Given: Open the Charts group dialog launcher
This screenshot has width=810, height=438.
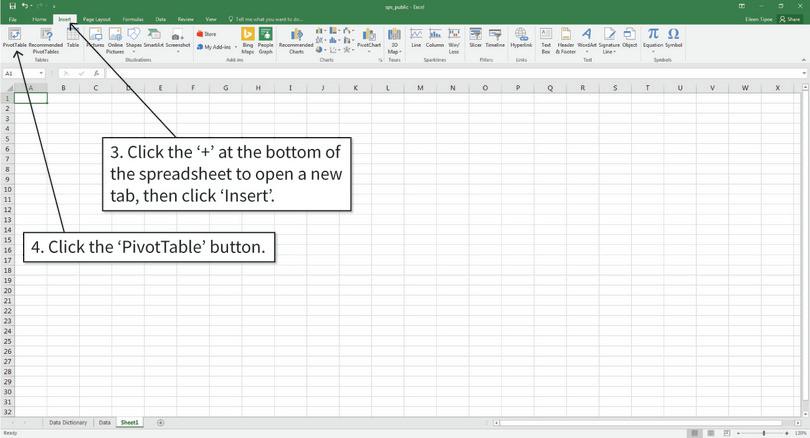Looking at the screenshot, I should 381,60.
